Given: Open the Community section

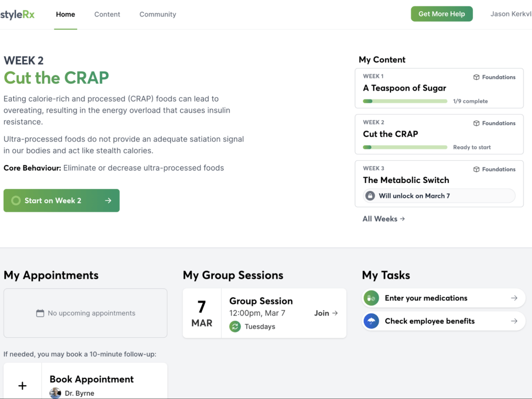Looking at the screenshot, I should [x=157, y=14].
